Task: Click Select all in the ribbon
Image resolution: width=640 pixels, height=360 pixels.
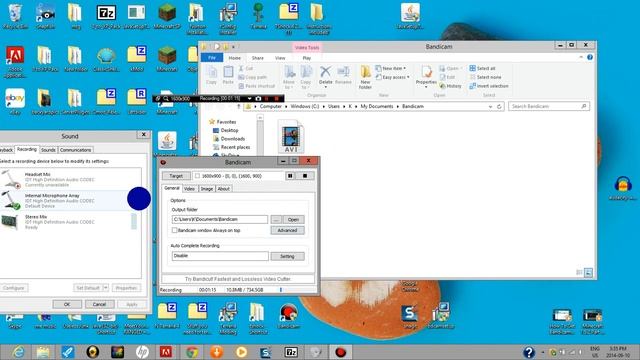Action: 482,68
